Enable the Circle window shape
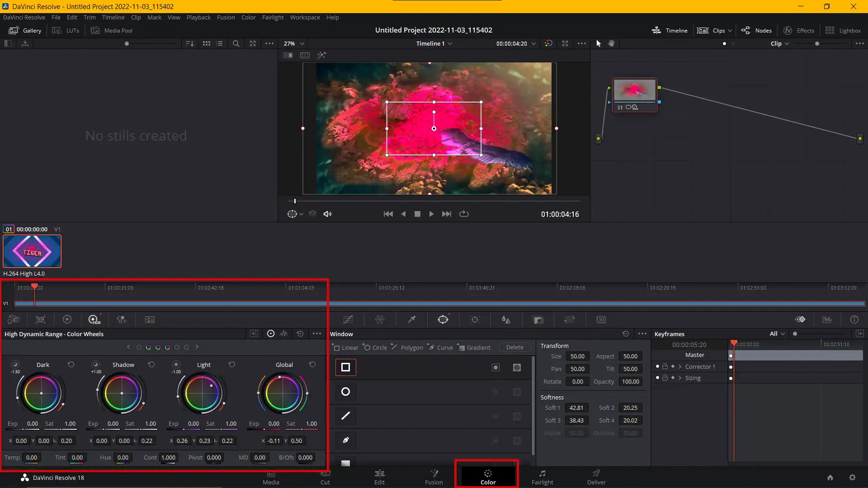 345,391
